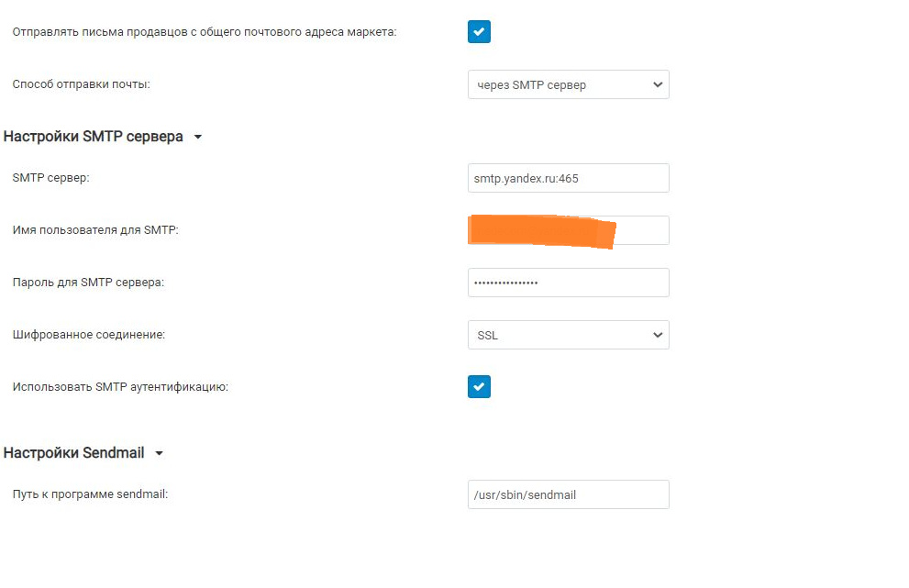
Task: Click the 'Использовать SMTP аутентификацию' label text
Action: click(x=120, y=387)
